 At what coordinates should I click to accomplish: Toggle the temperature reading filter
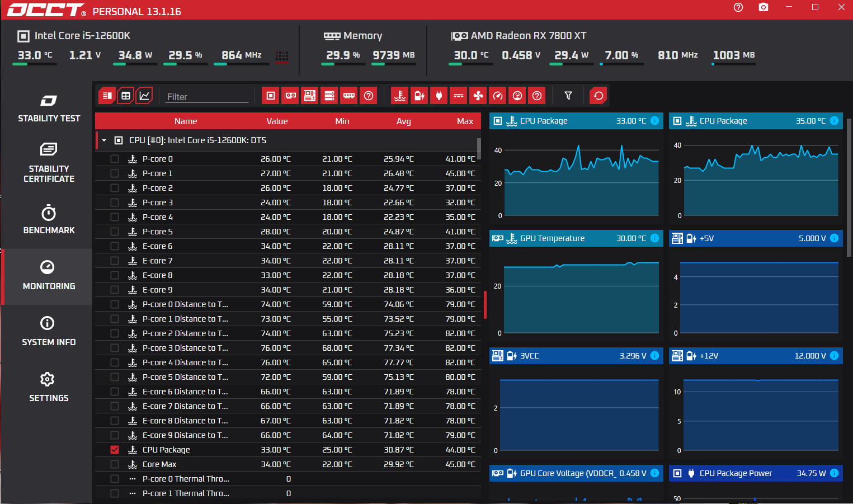point(400,96)
